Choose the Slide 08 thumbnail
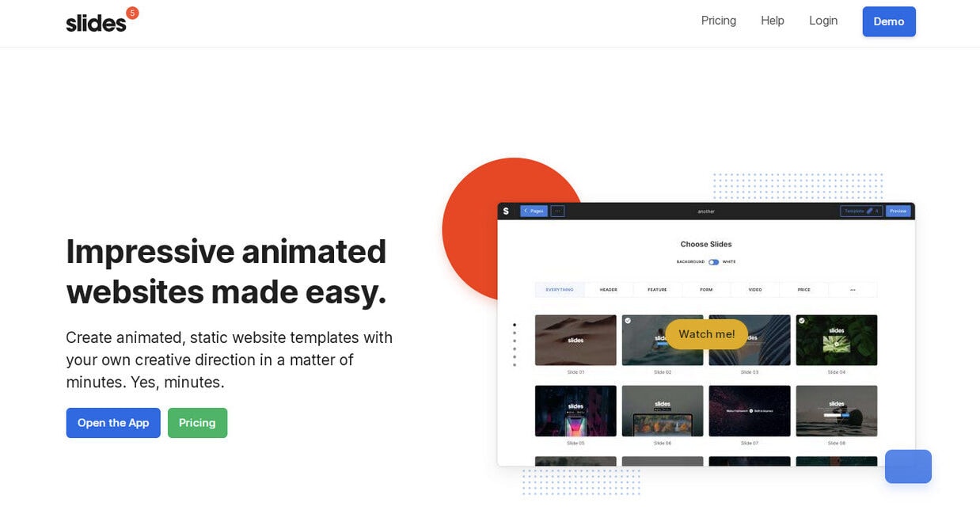The image size is (980, 514). coord(836,411)
